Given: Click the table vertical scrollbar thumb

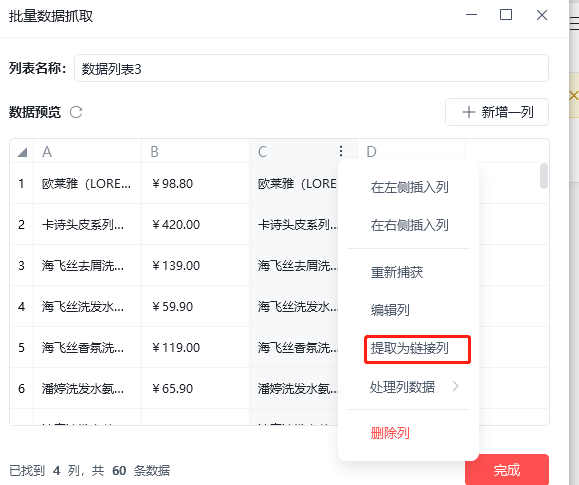Looking at the screenshot, I should pyautogui.click(x=544, y=176).
